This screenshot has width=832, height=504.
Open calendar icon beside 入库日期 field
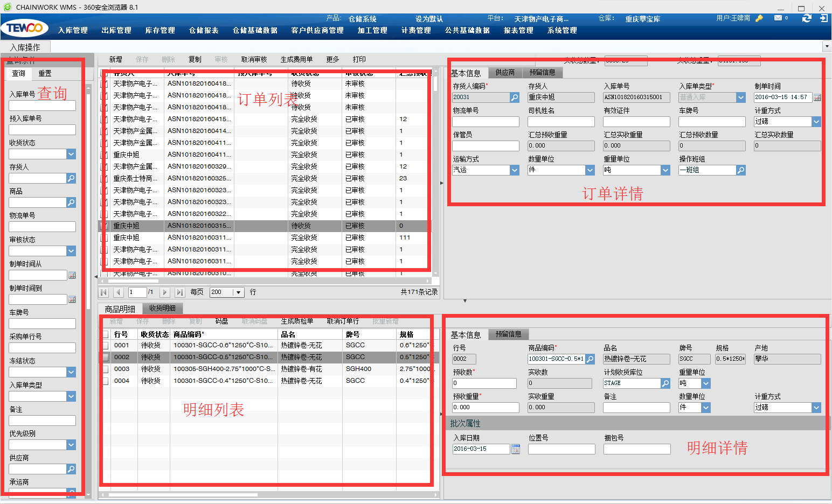(x=516, y=449)
